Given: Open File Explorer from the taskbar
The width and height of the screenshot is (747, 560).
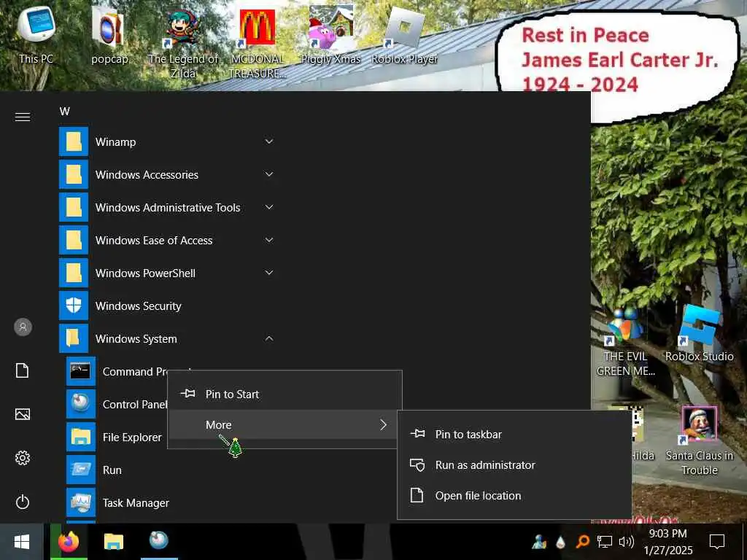Looking at the screenshot, I should [x=113, y=542].
